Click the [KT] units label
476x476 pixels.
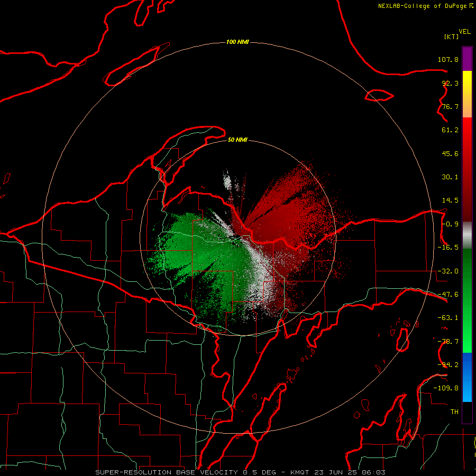452,36
